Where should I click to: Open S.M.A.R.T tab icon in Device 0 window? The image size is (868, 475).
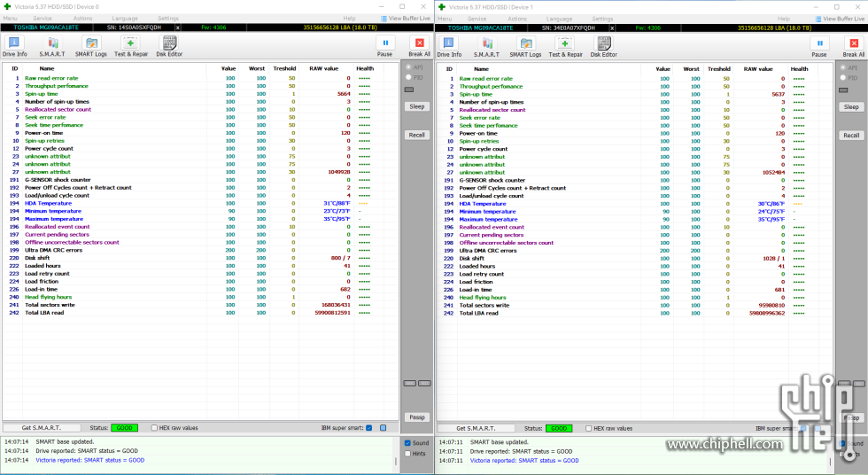52,46
